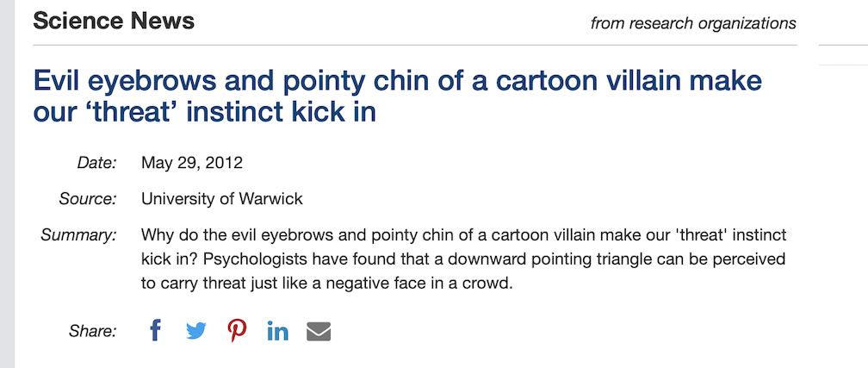Click the 'Share:' label

92,331
